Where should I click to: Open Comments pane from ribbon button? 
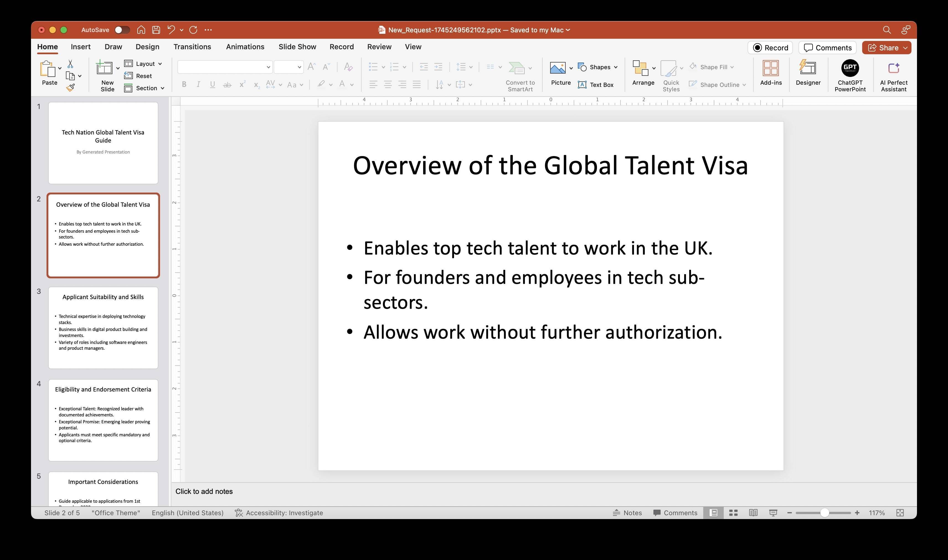tap(827, 48)
